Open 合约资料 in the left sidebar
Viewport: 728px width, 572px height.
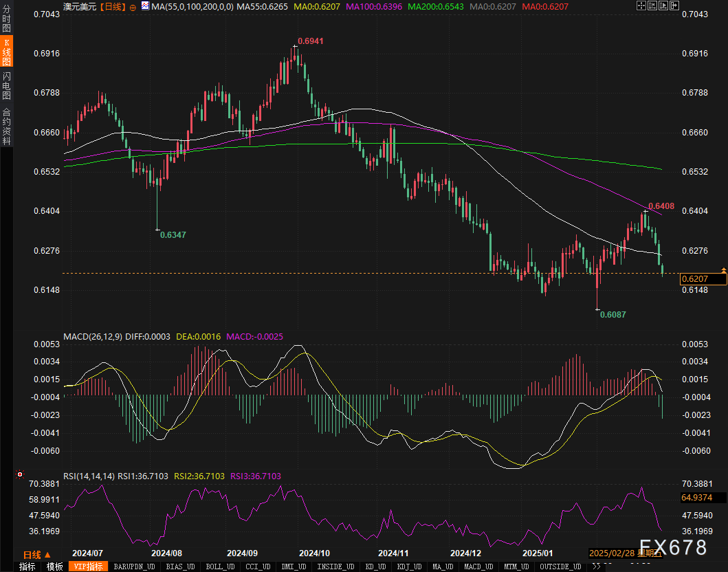click(6, 126)
